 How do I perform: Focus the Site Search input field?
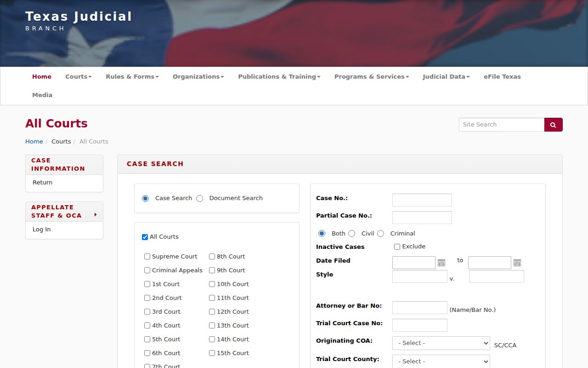click(x=502, y=125)
